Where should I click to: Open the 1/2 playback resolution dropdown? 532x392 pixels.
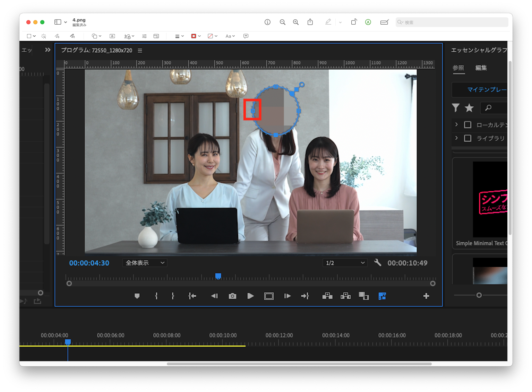pos(344,262)
